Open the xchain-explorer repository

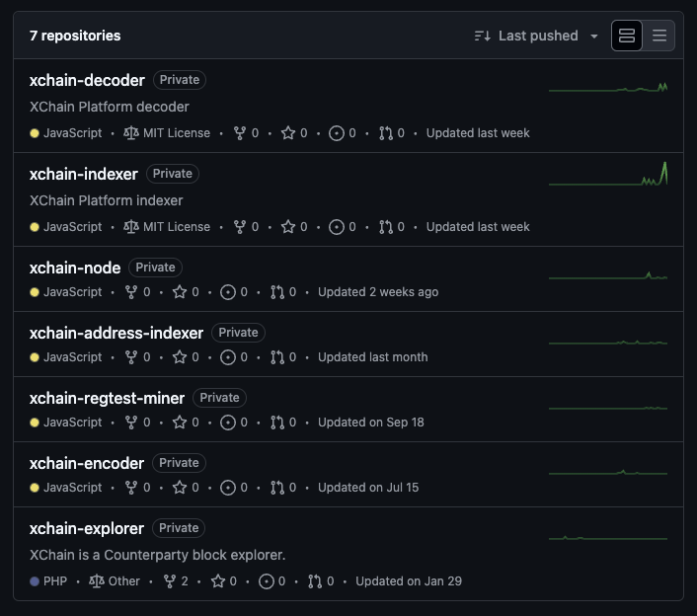[x=87, y=528]
